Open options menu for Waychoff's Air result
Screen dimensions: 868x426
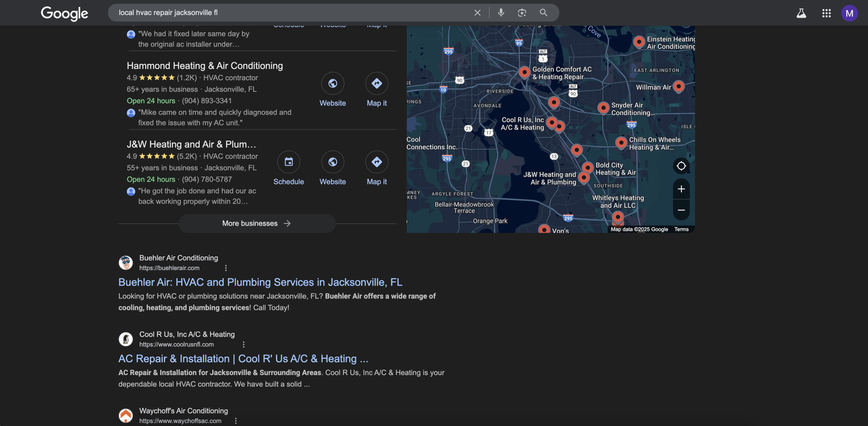235,421
